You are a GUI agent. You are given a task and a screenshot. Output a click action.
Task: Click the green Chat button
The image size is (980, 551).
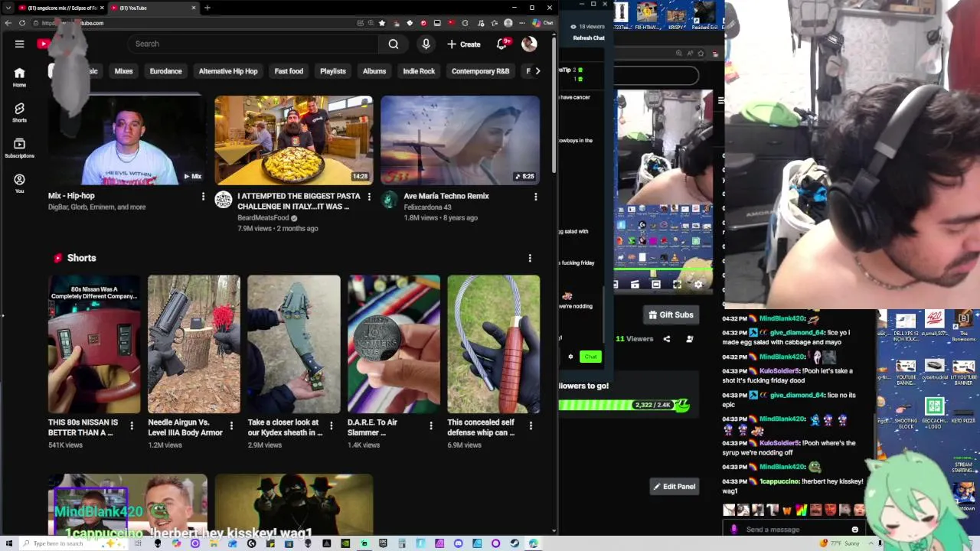tap(590, 357)
